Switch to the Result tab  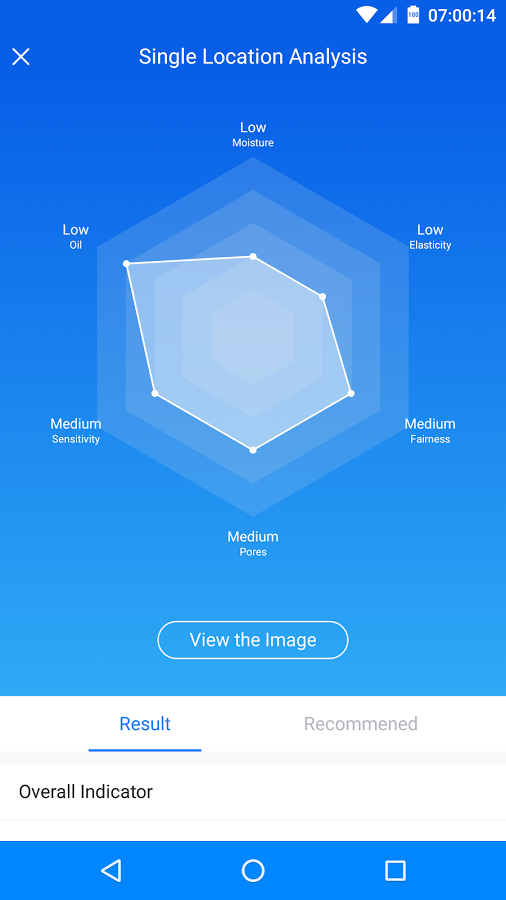(145, 724)
